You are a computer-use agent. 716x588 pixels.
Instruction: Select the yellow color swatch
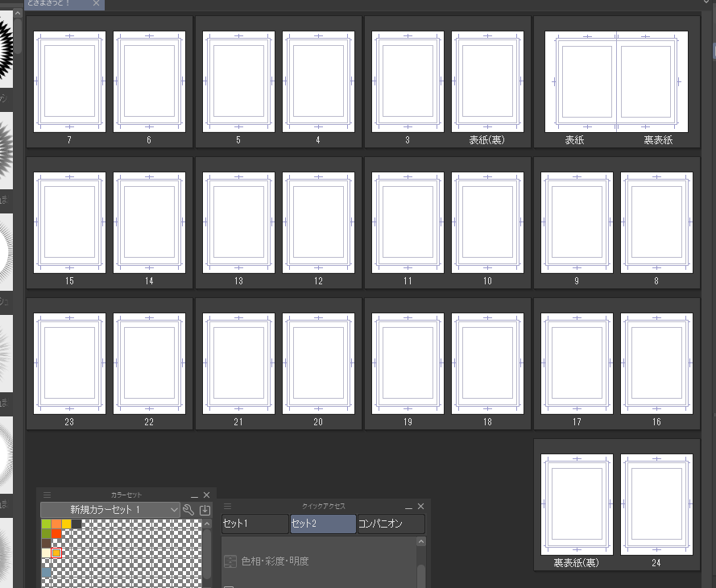pos(67,524)
